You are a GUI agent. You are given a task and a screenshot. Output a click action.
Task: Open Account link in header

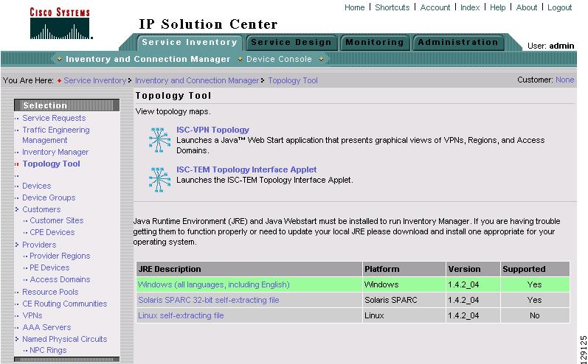pyautogui.click(x=435, y=7)
